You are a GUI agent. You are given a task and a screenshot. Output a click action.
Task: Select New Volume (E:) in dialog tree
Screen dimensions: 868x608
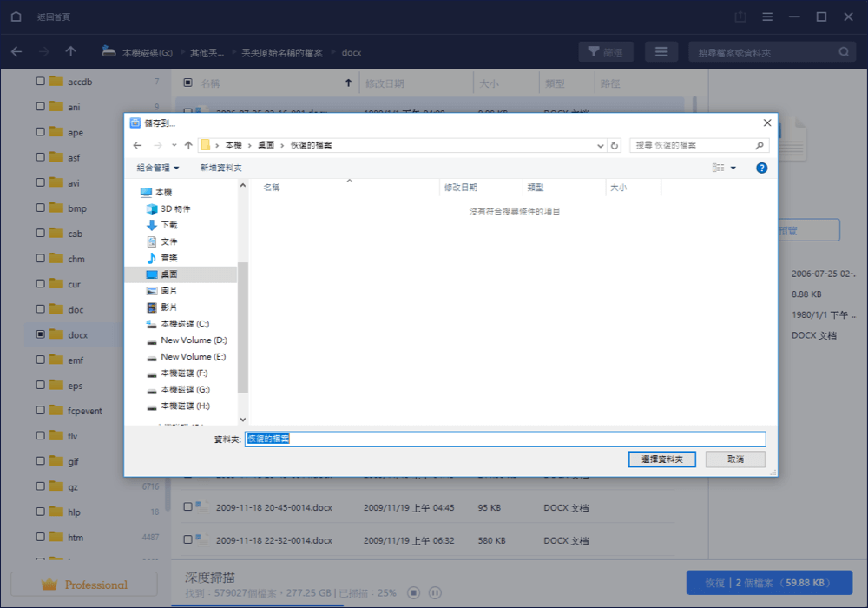[194, 357]
